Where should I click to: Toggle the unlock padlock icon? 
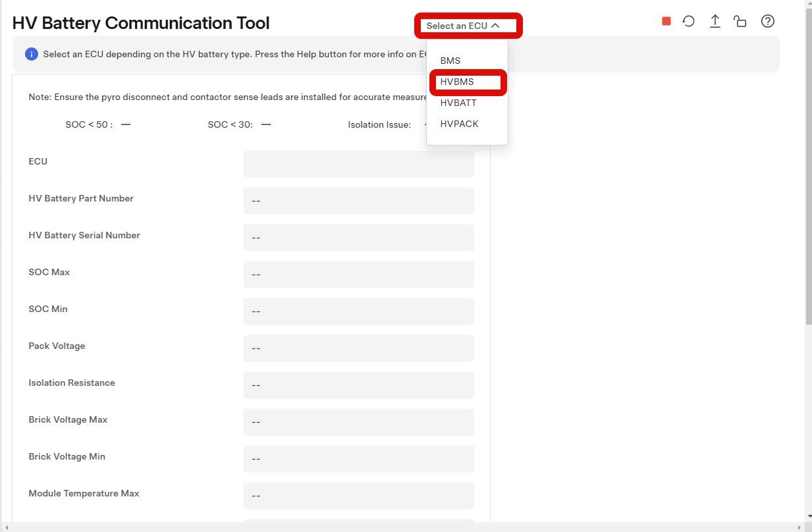click(x=740, y=21)
